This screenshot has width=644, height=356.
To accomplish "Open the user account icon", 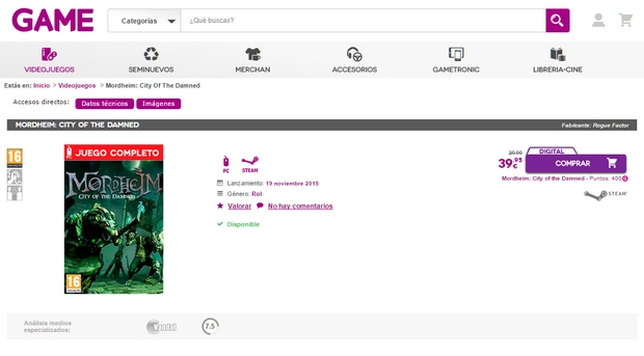I will (x=598, y=20).
